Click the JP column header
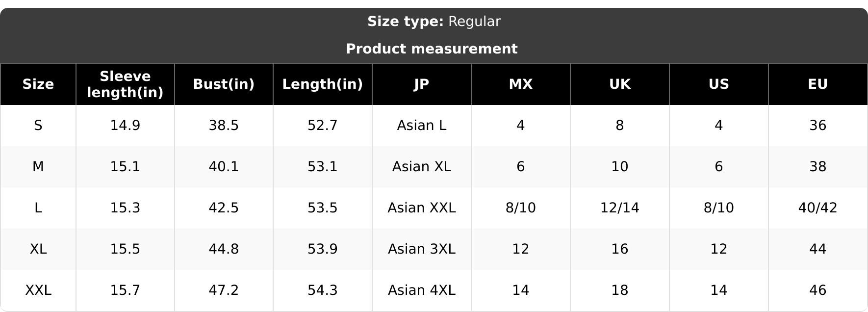Screen dimensions: 868x312 [x=422, y=84]
